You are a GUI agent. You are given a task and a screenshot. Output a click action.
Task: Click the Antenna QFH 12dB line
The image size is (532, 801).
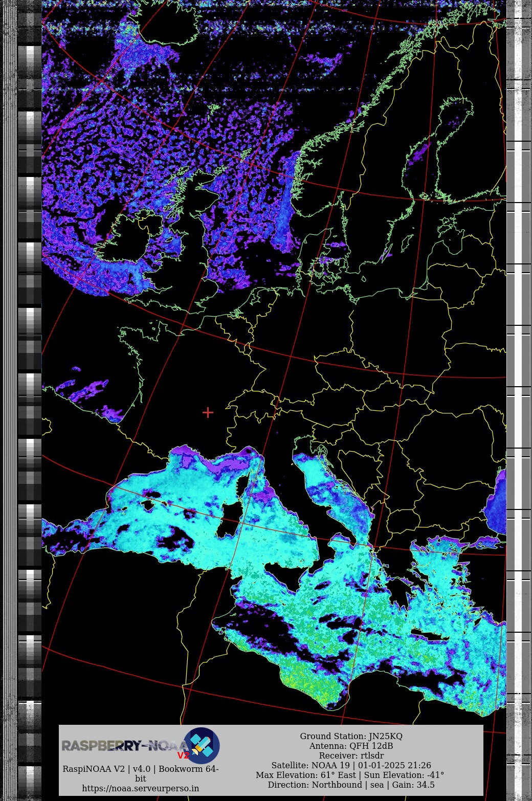click(x=351, y=746)
